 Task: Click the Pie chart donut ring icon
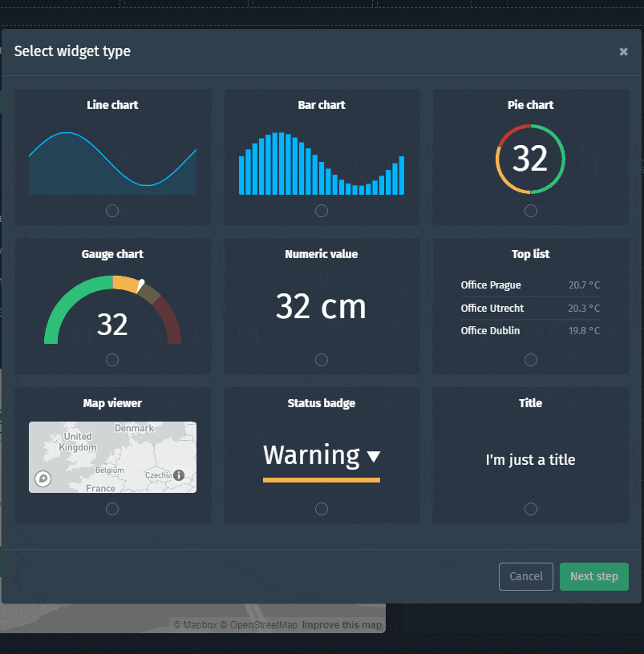click(x=530, y=159)
